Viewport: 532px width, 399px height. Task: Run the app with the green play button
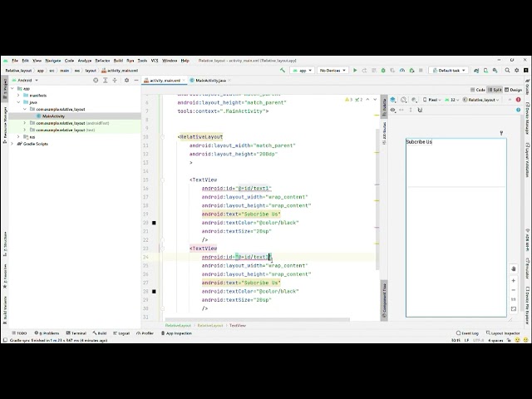355,70
